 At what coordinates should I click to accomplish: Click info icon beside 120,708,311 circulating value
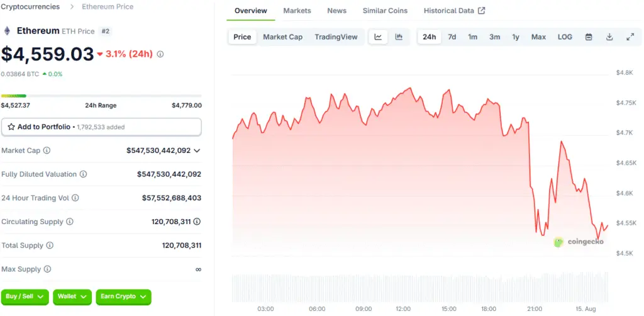click(197, 222)
